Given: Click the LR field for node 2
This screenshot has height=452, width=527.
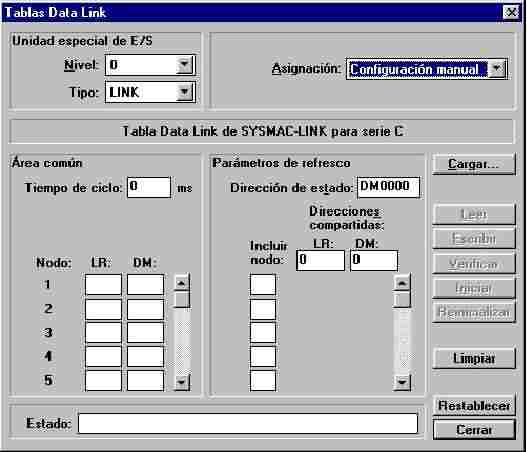Looking at the screenshot, I should (103, 309).
